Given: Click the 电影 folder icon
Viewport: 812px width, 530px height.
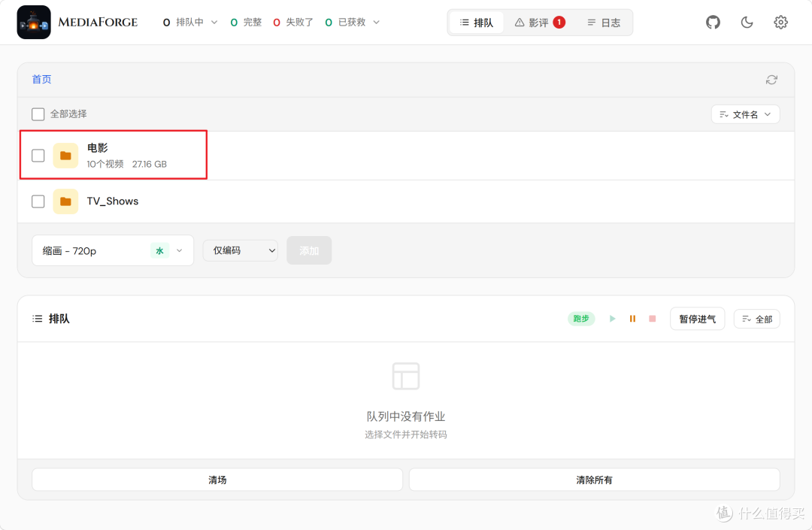Looking at the screenshot, I should tap(65, 156).
